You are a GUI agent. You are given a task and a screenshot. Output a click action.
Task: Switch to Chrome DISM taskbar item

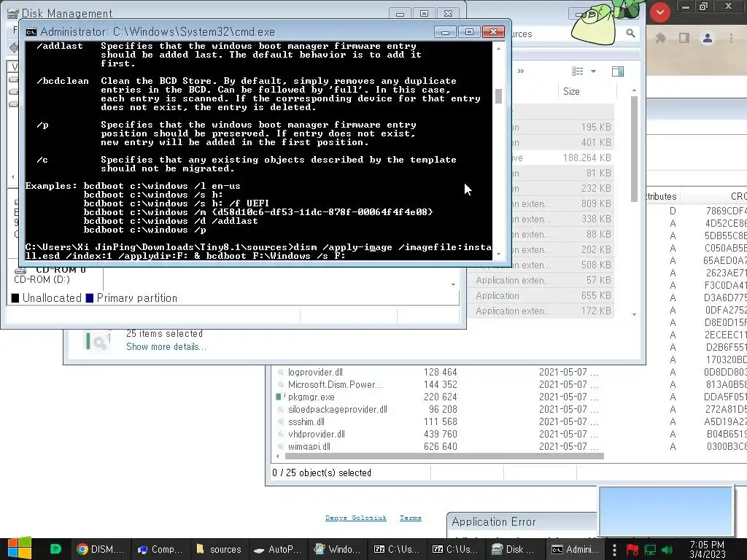[100, 549]
